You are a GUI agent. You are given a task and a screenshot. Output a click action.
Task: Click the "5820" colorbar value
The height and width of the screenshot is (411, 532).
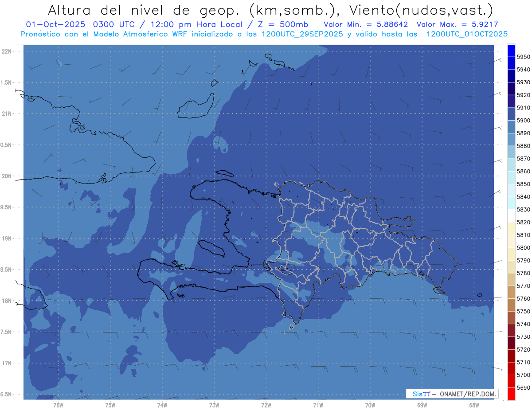(524, 222)
